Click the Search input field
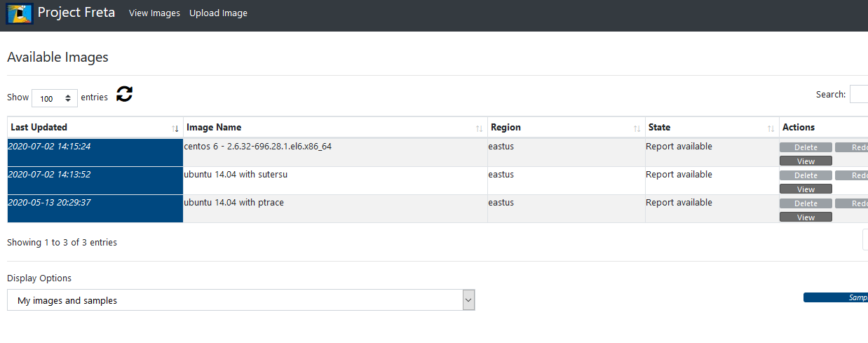This screenshot has height=343, width=868. pos(859,94)
